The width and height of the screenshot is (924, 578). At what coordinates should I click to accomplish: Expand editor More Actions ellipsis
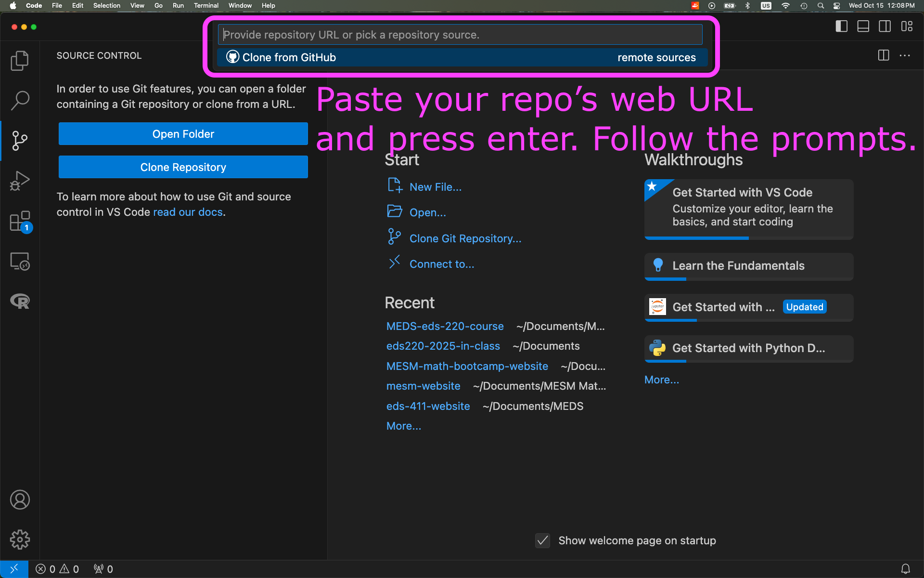point(905,55)
